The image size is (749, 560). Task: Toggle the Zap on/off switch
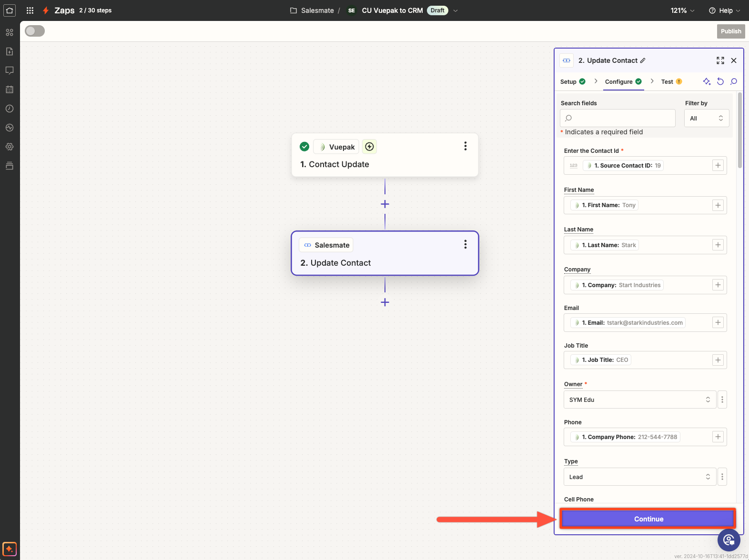(35, 31)
